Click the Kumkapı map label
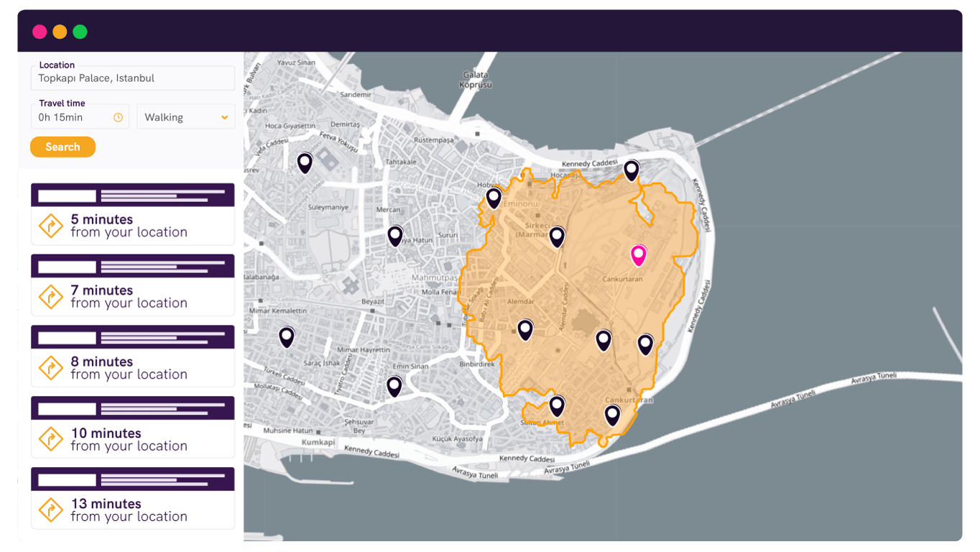 (318, 442)
